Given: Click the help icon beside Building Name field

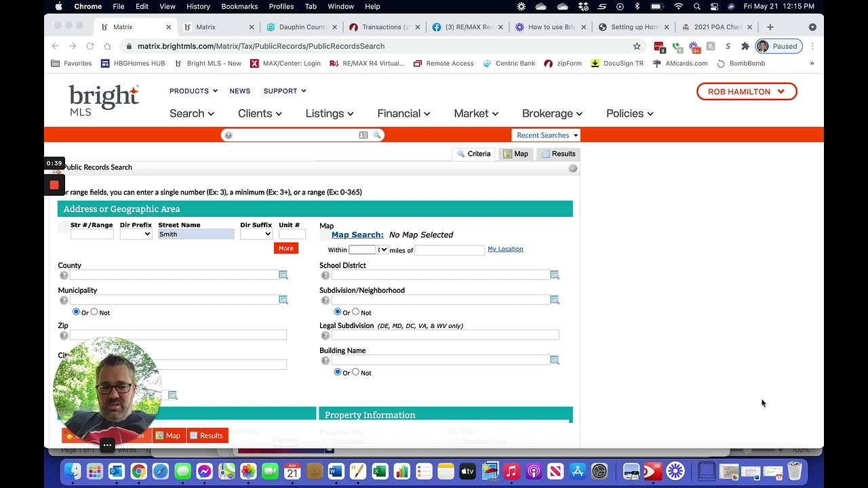Looking at the screenshot, I should pos(325,361).
